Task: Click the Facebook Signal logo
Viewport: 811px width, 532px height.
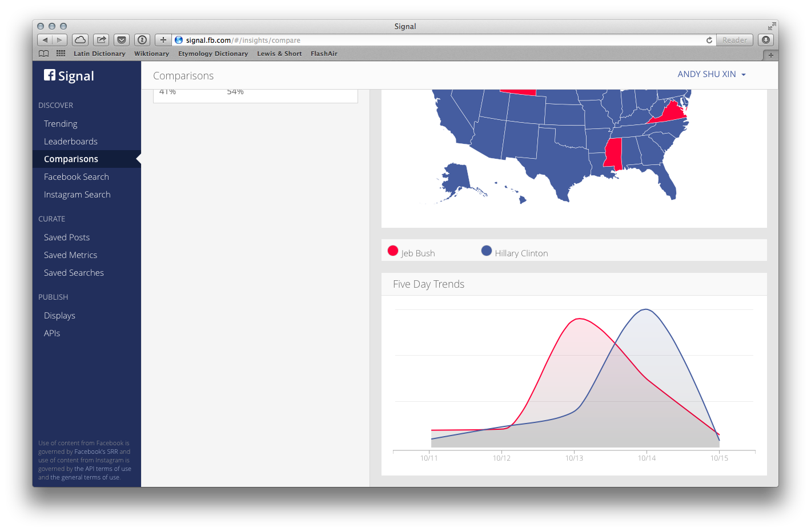Action: pos(69,76)
